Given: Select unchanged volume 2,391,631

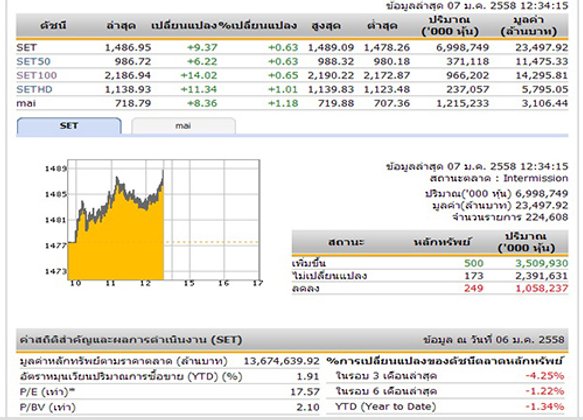Looking at the screenshot, I should [542, 276].
